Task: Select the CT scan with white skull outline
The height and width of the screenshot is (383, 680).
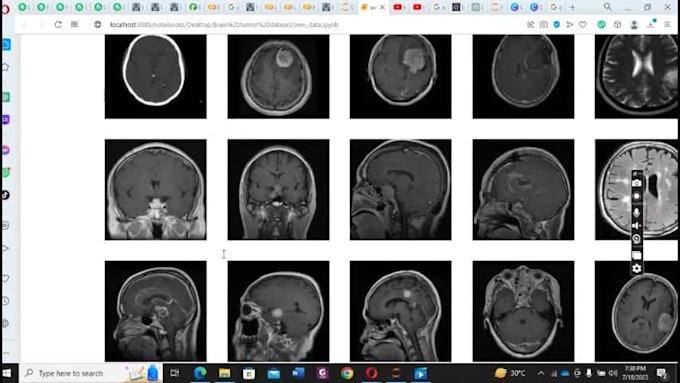Action: tap(156, 76)
